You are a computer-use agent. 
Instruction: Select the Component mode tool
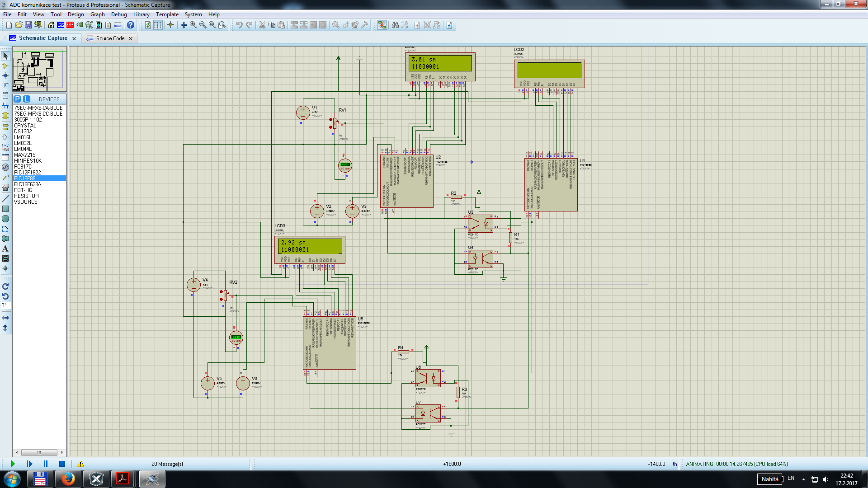tap(5, 66)
